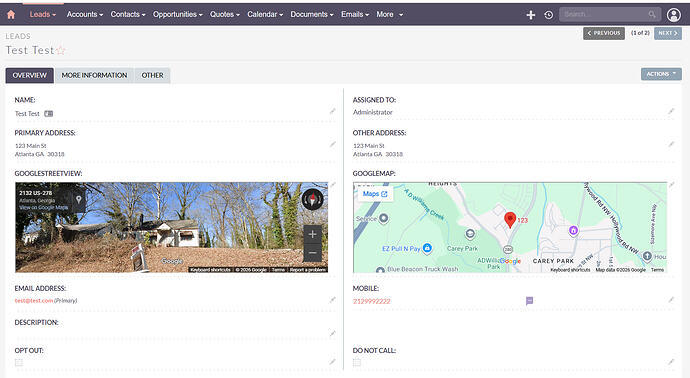The height and width of the screenshot is (378, 690).
Task: Click the Street View compass icon
Action: point(312,199)
